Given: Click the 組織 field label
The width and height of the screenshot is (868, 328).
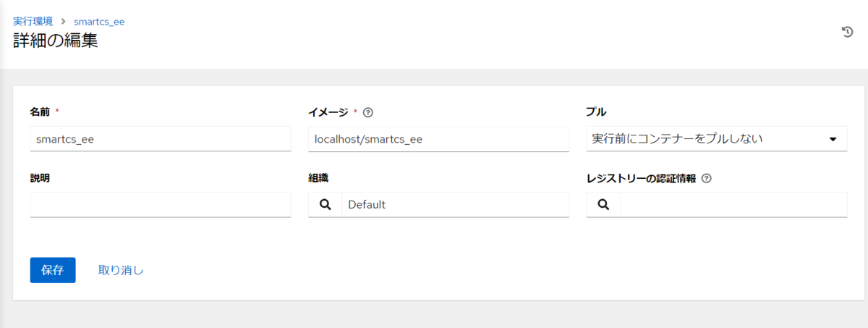Looking at the screenshot, I should pyautogui.click(x=319, y=178).
